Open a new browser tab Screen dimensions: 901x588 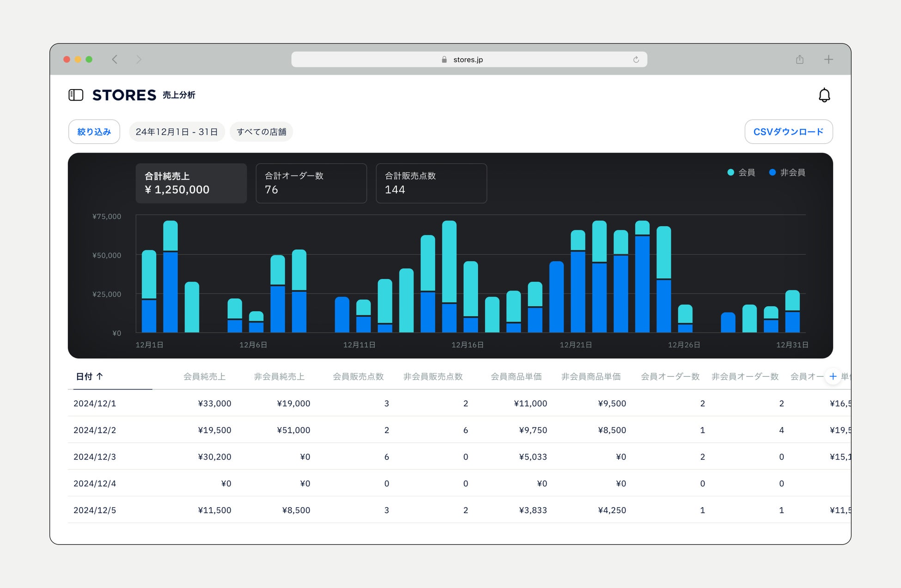coord(828,60)
